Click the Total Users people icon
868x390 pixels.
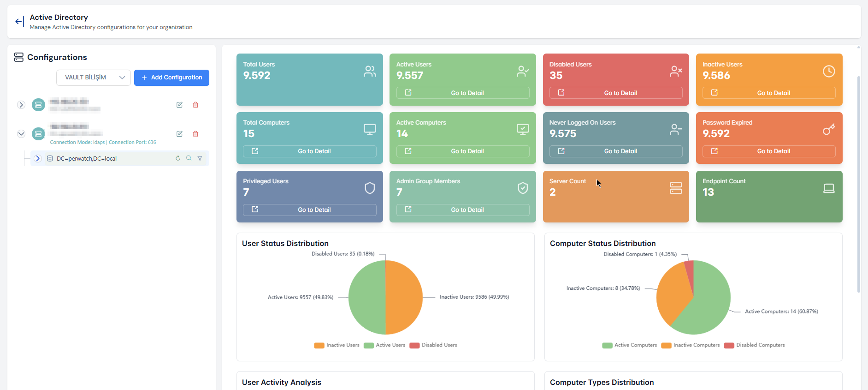click(x=370, y=71)
